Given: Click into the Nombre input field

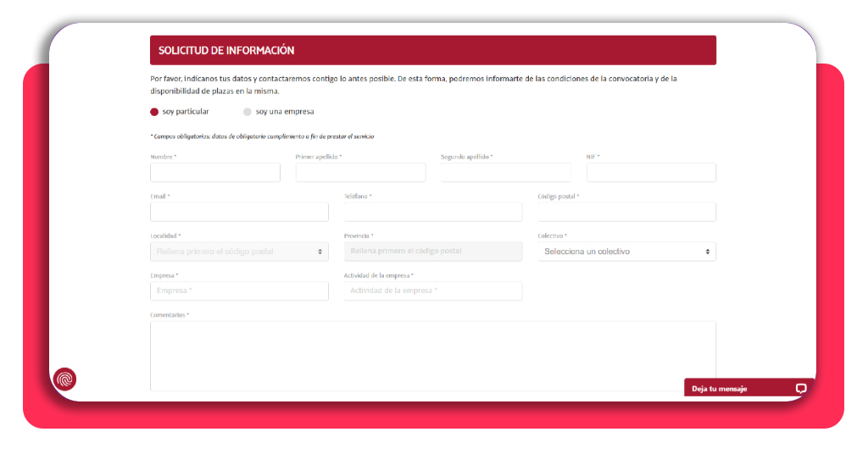Looking at the screenshot, I should point(214,173).
